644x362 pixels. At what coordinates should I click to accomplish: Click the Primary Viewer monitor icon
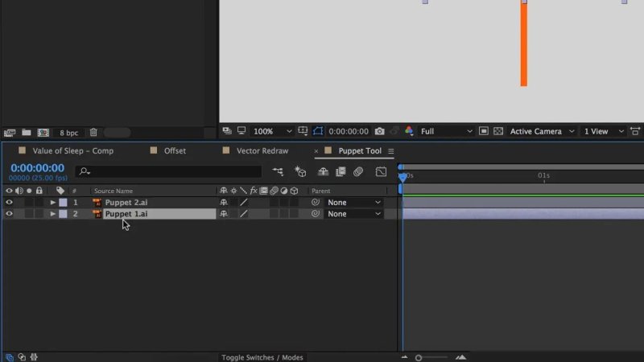point(242,131)
